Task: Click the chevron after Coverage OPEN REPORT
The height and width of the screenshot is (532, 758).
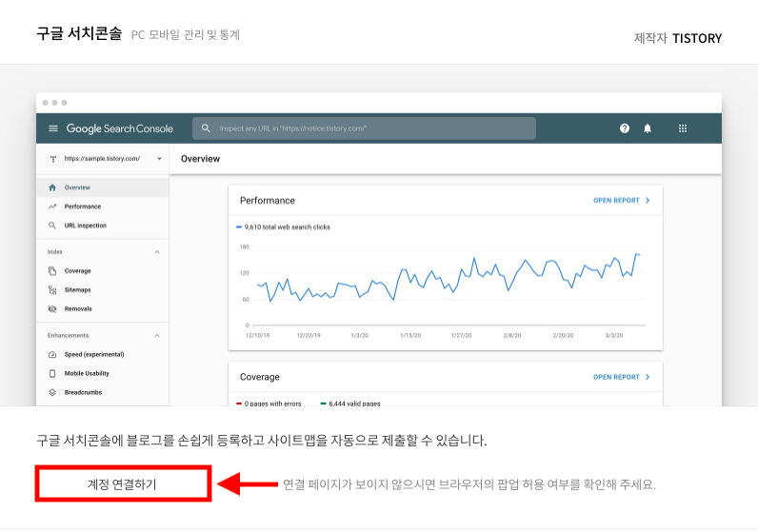Action: [648, 377]
